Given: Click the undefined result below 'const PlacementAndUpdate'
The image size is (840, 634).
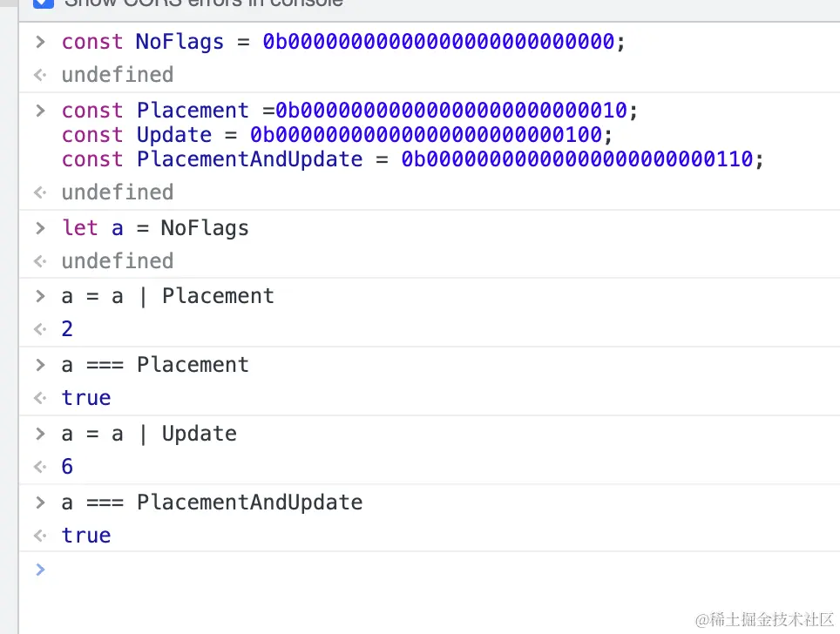Looking at the screenshot, I should coord(118,192).
